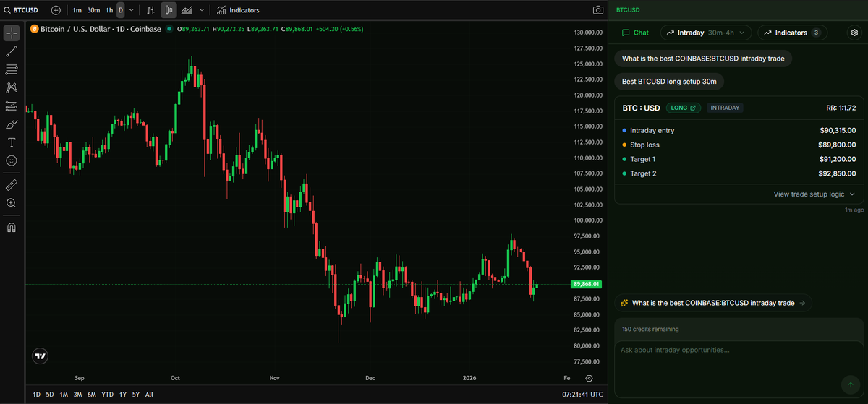Take a chart snapshot with camera icon

coord(598,10)
